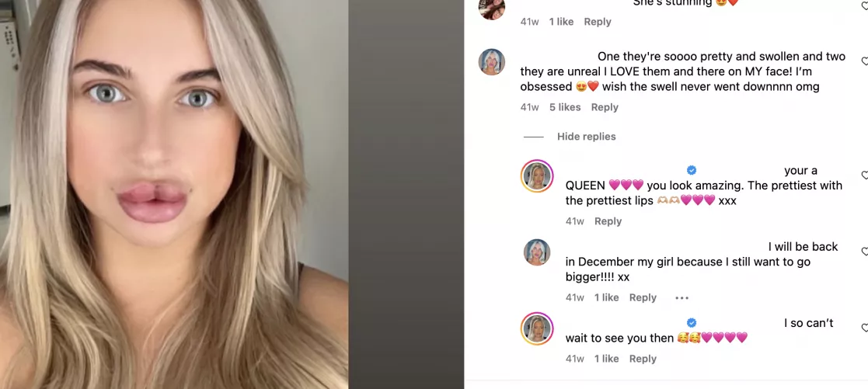This screenshot has width=868, height=389.
Task: View the 5 likes list
Action: (x=565, y=107)
